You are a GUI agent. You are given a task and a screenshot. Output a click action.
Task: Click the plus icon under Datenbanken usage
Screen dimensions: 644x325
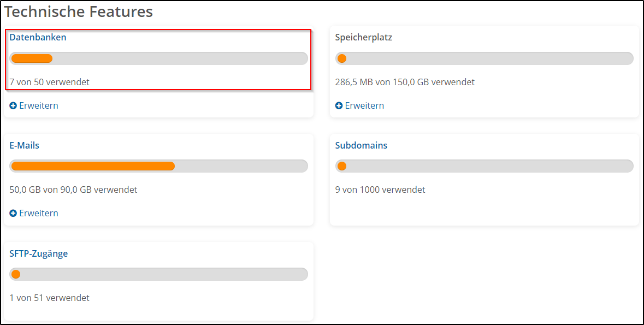tap(13, 105)
